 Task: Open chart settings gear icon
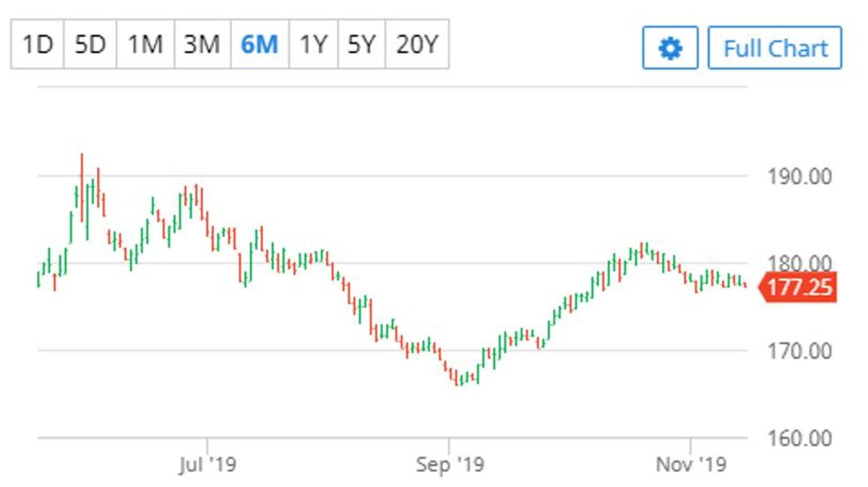(670, 48)
